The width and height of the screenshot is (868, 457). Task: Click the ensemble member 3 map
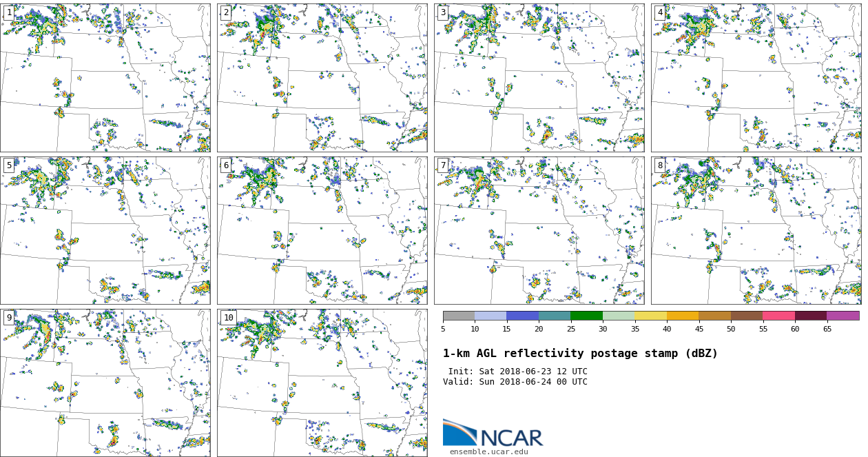[539, 78]
